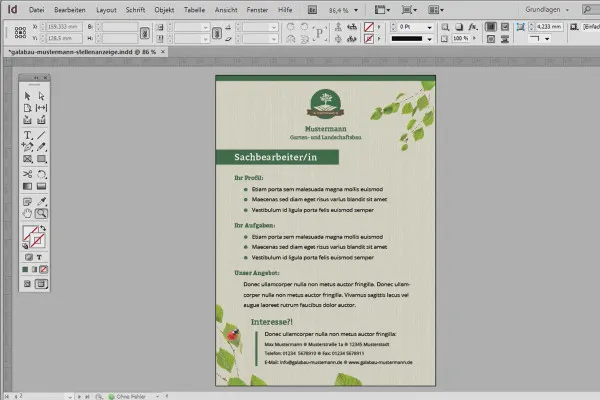Select the Rectangle Frame tool
This screenshot has width=600, height=400.
click(x=27, y=159)
